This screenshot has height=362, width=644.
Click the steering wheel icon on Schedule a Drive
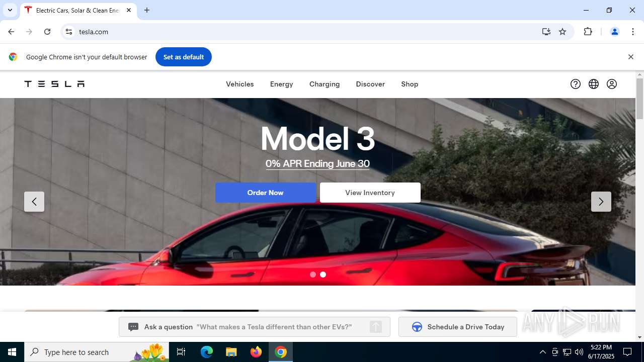pos(417,327)
